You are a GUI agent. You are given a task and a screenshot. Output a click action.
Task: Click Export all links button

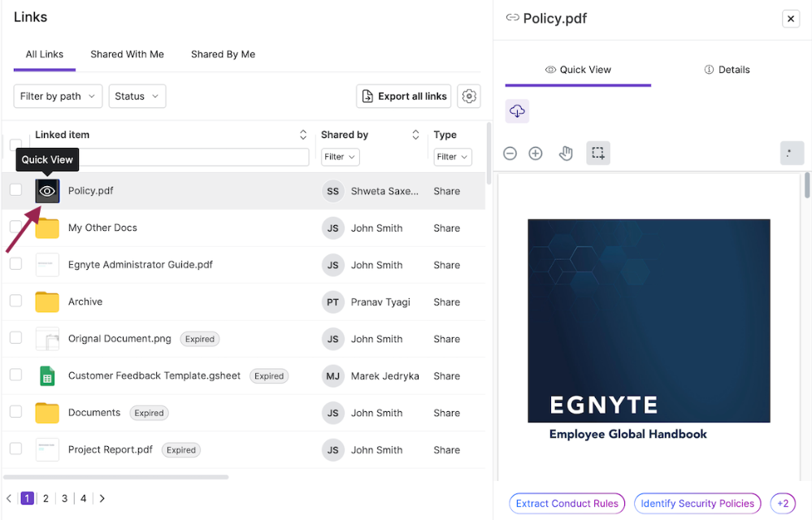coord(404,96)
